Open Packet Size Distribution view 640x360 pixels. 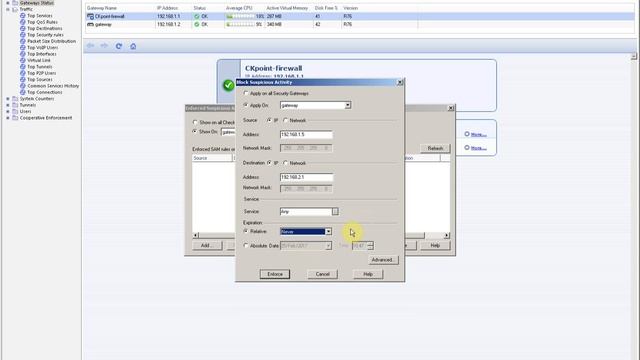[x=51, y=41]
